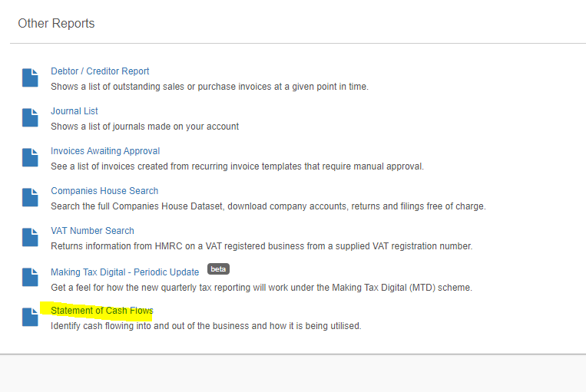Launch the VAT Number Search report
586x392 pixels.
pos(92,231)
